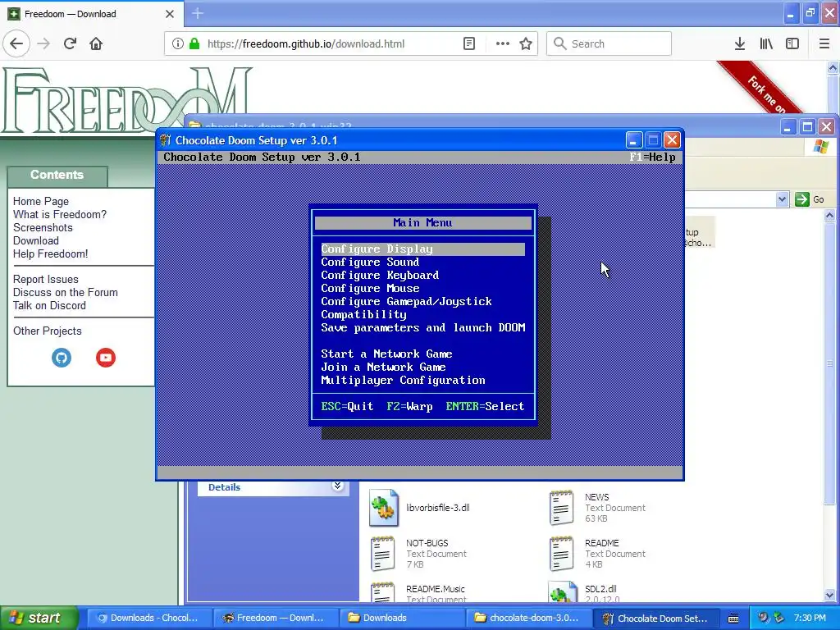
Task: Select Configure Gamepad/Joystick option
Action: point(406,302)
